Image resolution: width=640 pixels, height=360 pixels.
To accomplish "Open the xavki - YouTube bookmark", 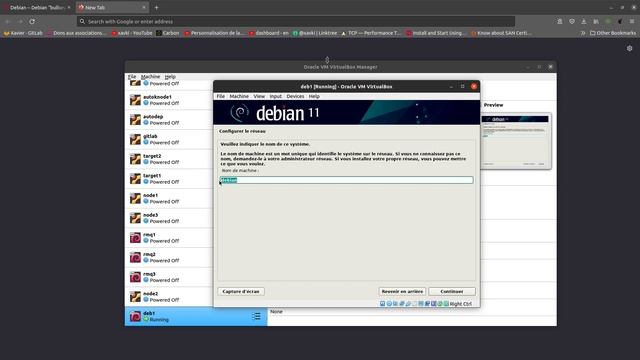I will [x=132, y=33].
